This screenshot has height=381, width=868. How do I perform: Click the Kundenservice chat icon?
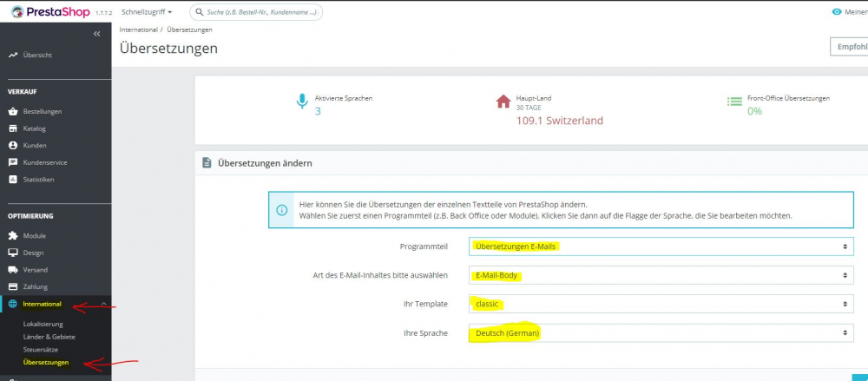pos(13,163)
